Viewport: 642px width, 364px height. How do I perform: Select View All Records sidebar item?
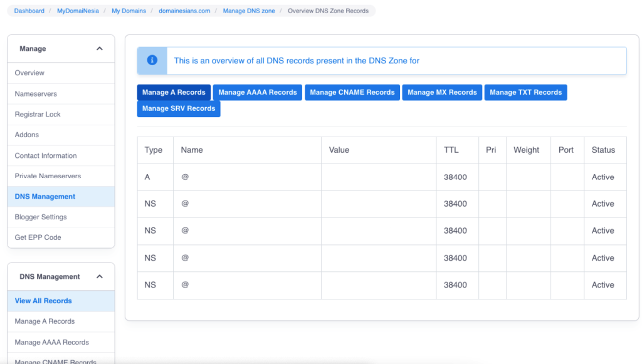(x=61, y=301)
